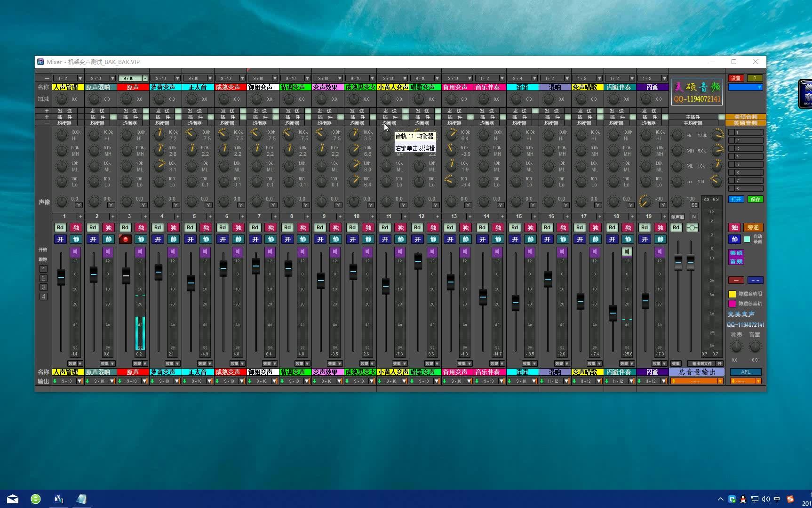Click the 音量 volume knob at bottom right
Viewport: 812px width, 508px height.
755,347
